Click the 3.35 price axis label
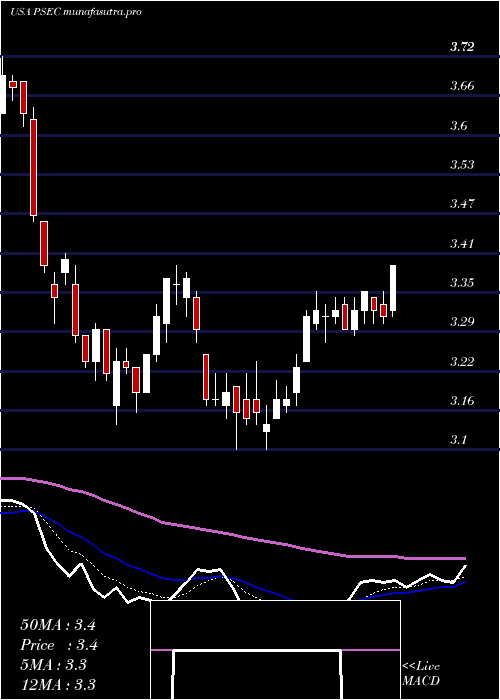The height and width of the screenshot is (700, 500). click(x=462, y=283)
